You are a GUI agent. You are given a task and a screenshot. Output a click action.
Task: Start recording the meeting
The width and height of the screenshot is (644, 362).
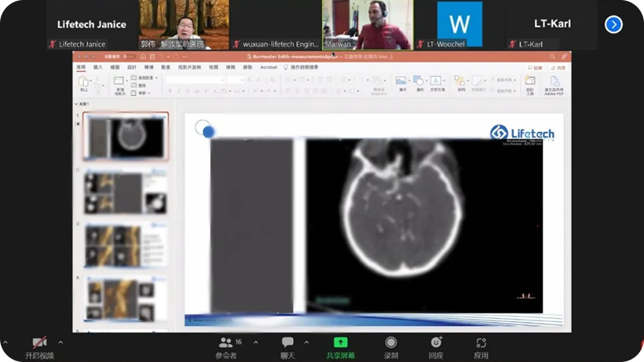(390, 343)
